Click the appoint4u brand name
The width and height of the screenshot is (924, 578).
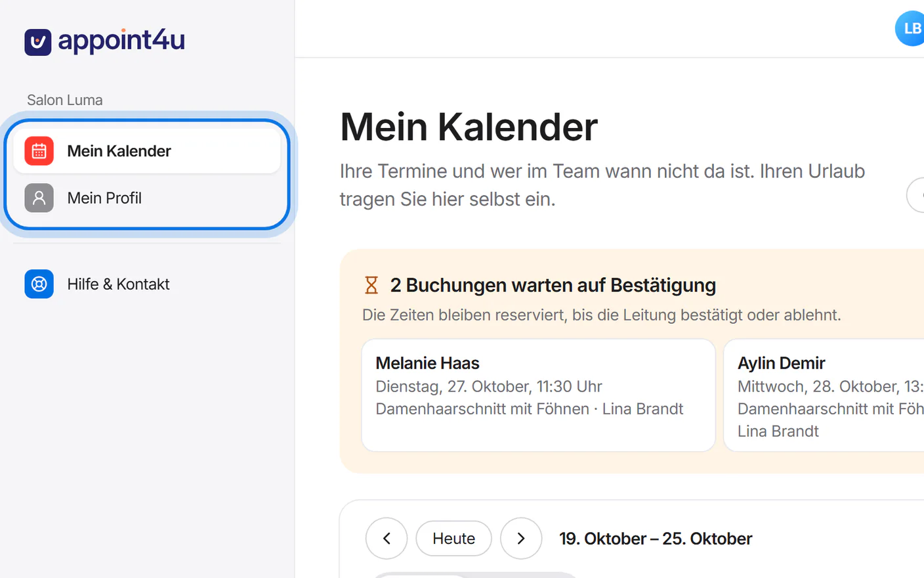click(121, 41)
